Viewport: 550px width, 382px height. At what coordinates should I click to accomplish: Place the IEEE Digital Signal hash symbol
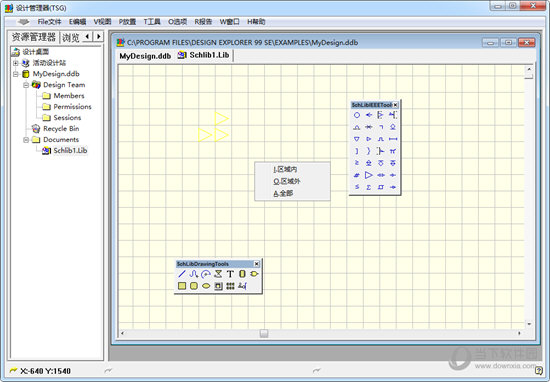point(357,175)
